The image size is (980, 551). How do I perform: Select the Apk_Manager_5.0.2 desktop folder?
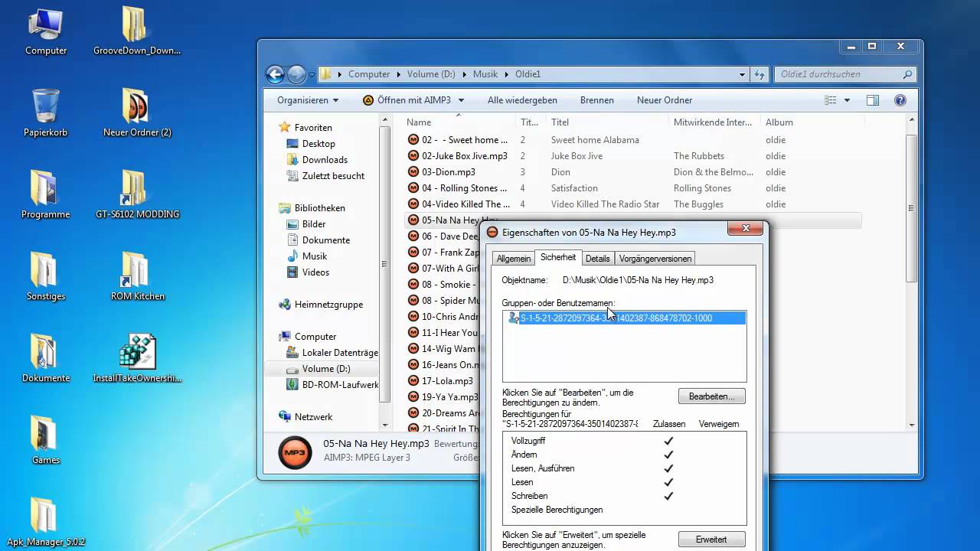[46, 522]
